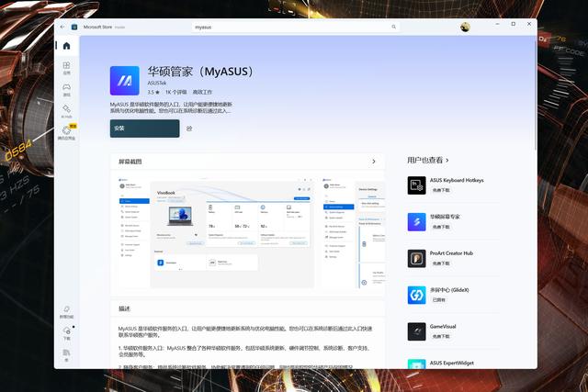The height and width of the screenshot is (392, 588).
Task: Open the ASUS ExpertWidget app icon
Action: coord(416,364)
